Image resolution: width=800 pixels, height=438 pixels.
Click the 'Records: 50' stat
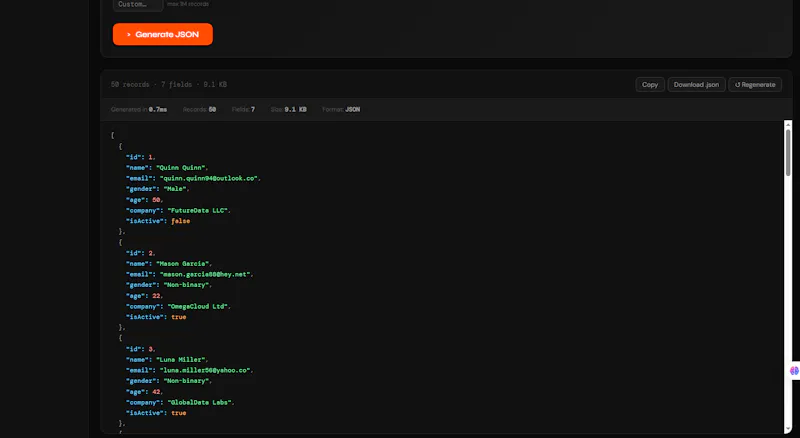click(199, 109)
